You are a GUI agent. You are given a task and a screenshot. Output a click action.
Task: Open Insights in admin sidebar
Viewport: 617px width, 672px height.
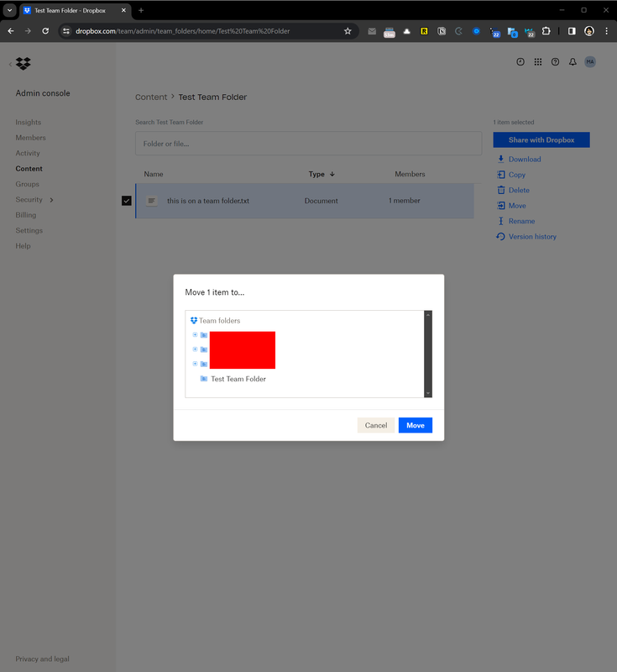[29, 122]
